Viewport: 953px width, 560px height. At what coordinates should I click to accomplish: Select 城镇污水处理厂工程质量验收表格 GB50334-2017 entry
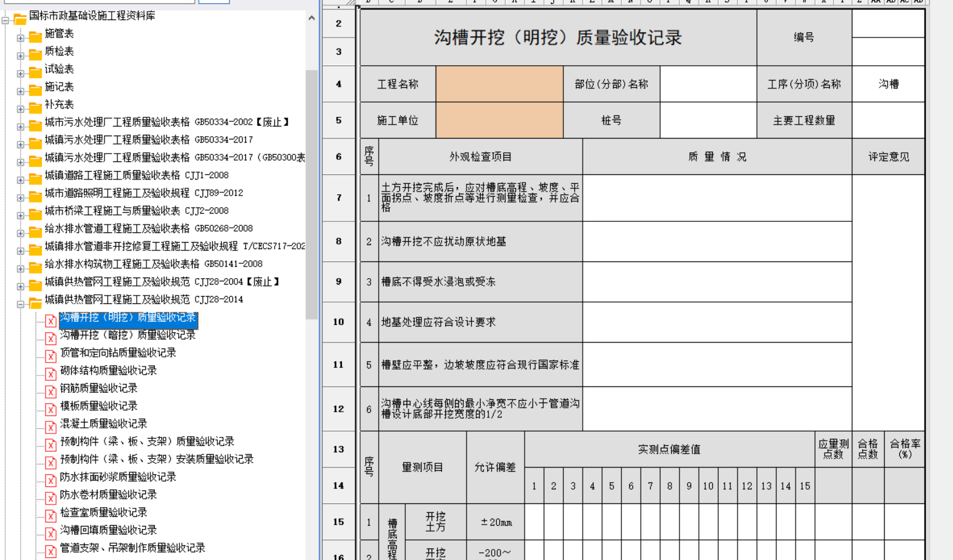(x=148, y=139)
